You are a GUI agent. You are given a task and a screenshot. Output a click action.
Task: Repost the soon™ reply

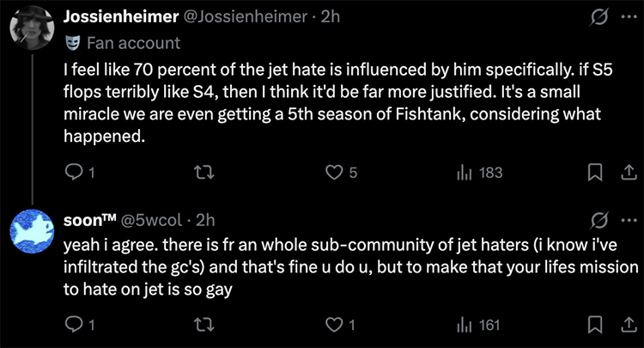click(203, 325)
